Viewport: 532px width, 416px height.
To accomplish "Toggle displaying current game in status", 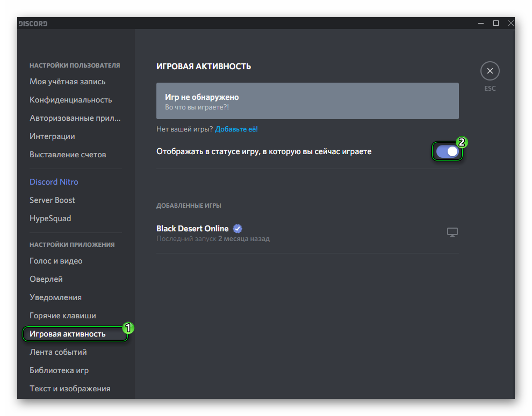I will click(447, 151).
